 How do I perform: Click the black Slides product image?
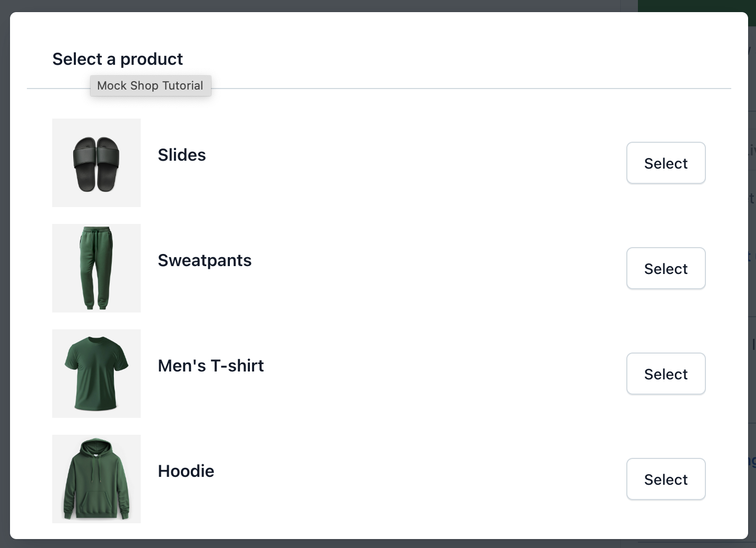point(96,163)
